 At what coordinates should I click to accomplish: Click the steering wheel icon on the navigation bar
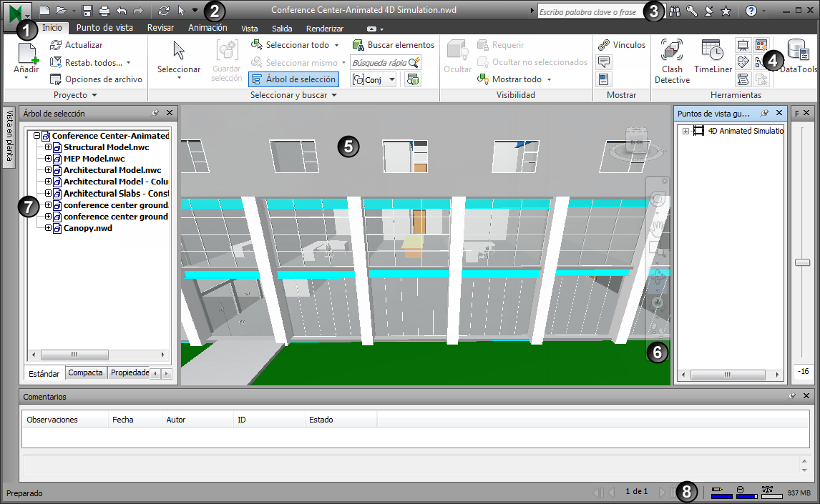658,199
